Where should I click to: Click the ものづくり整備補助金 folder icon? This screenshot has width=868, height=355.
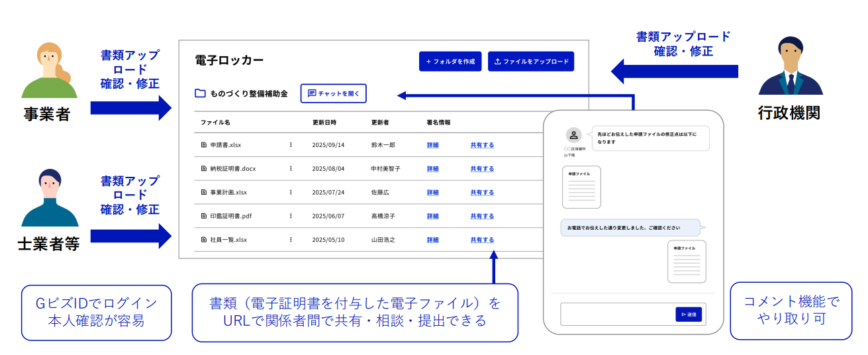(200, 93)
